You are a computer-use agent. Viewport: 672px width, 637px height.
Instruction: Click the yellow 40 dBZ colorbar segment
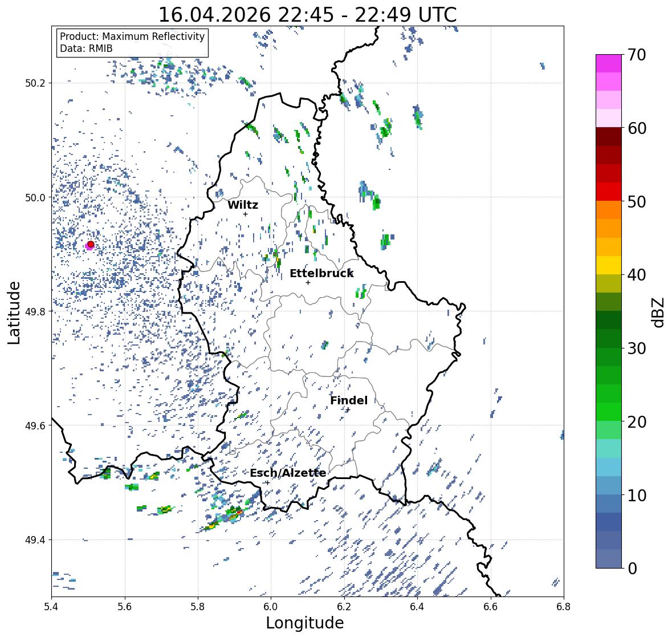[609, 265]
